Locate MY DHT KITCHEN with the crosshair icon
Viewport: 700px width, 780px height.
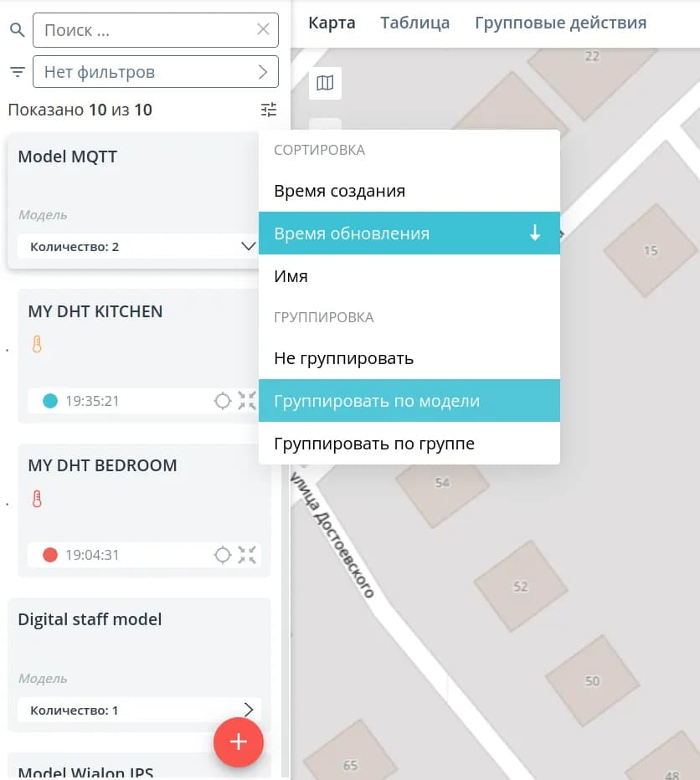(x=223, y=400)
